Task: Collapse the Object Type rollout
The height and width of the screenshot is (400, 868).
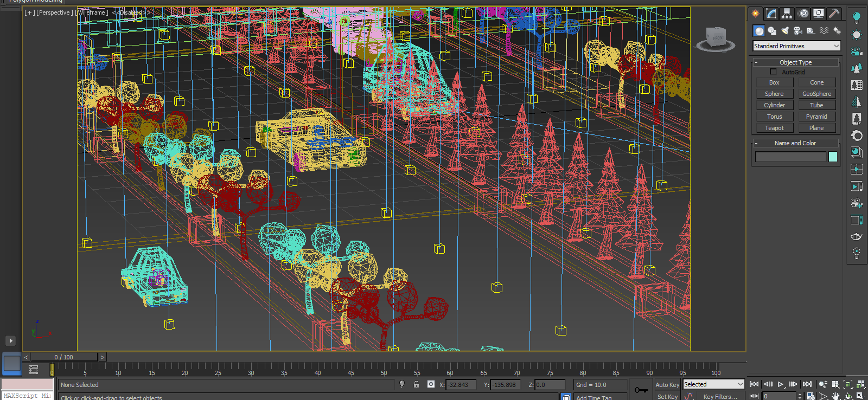Action: [x=796, y=62]
